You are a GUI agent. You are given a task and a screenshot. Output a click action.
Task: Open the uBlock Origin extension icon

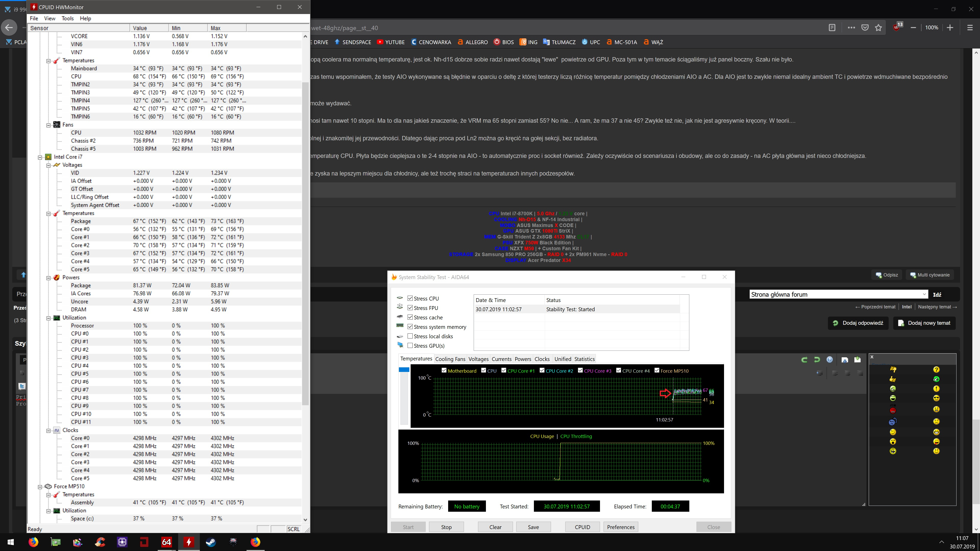(897, 28)
